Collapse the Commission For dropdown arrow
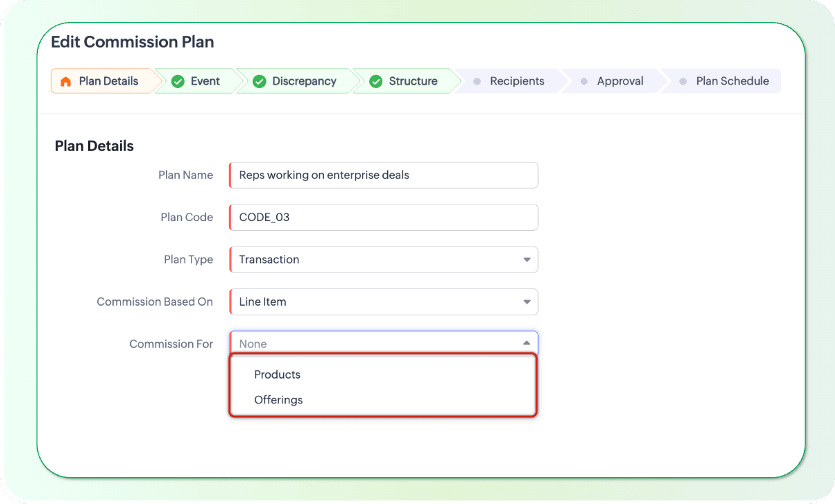Screen dimensions: 835x504 526,343
